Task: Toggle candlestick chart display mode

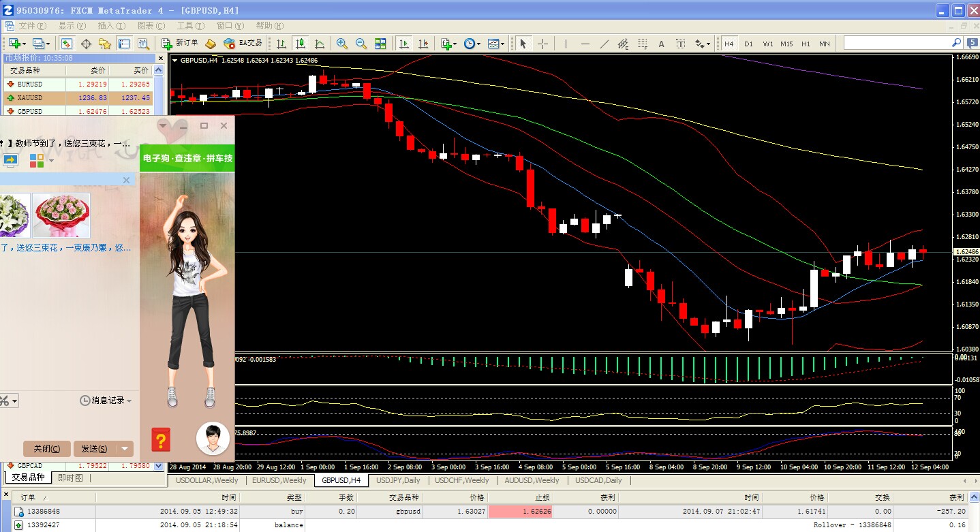Action: pyautogui.click(x=300, y=44)
